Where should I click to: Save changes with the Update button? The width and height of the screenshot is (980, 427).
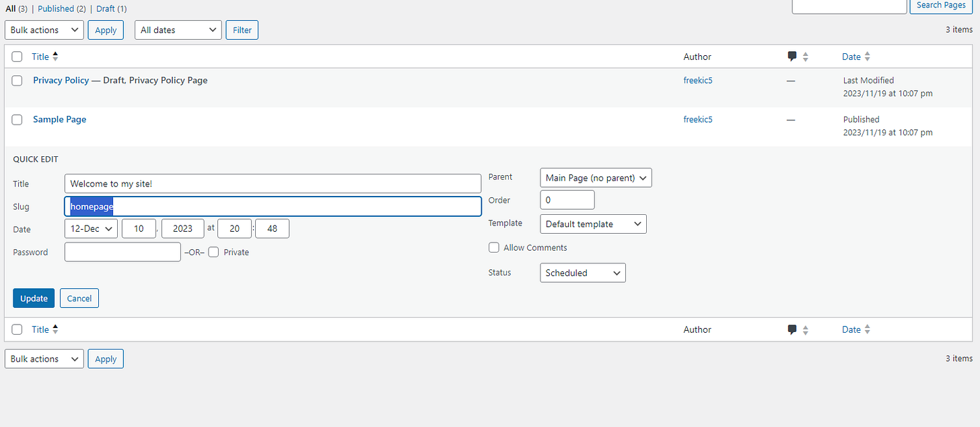coord(34,298)
